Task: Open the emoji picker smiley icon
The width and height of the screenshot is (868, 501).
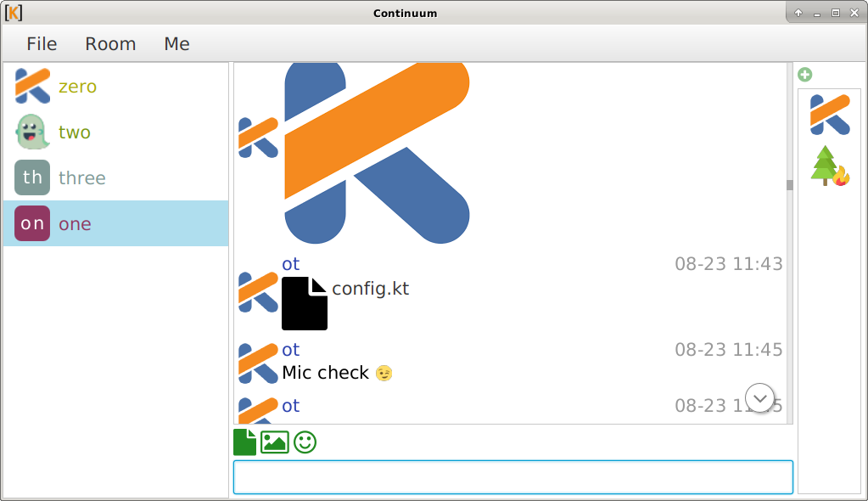Action: (305, 442)
